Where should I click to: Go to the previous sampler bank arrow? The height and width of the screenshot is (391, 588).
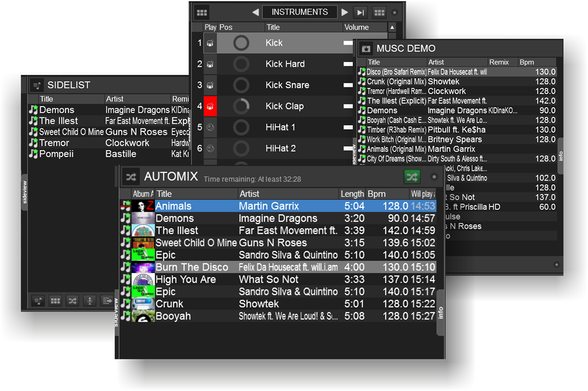click(255, 13)
